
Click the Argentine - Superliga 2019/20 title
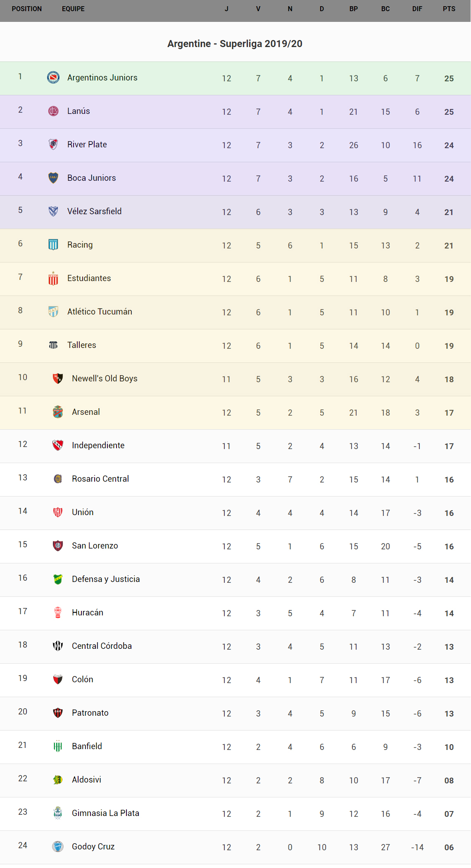coord(235,44)
